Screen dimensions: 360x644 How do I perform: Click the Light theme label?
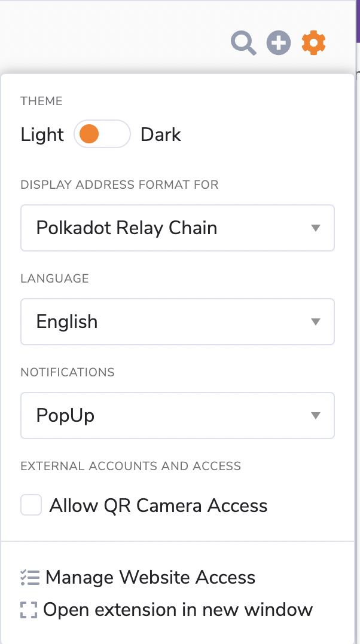pyautogui.click(x=42, y=134)
